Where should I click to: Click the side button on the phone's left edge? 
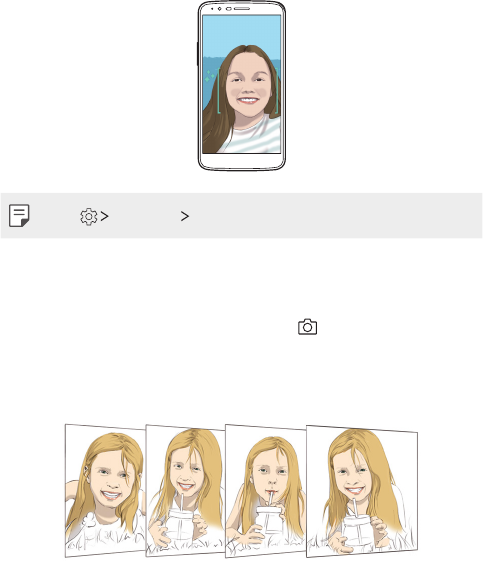(197, 54)
